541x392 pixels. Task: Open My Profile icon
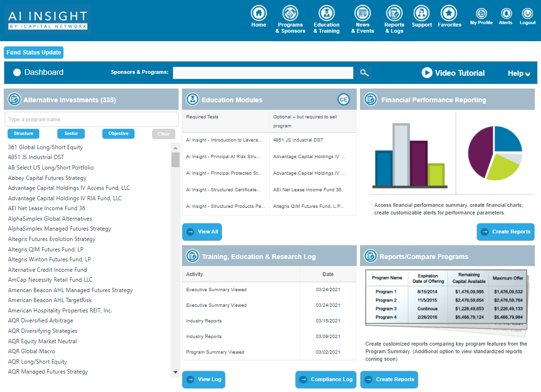[481, 13]
